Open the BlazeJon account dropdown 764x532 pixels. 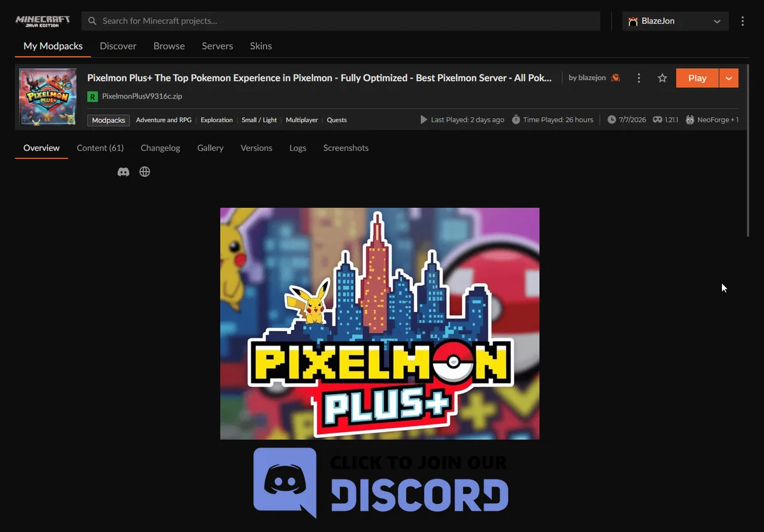[x=676, y=21]
